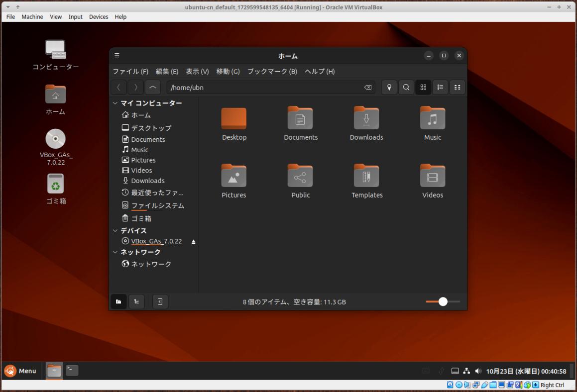The height and width of the screenshot is (392, 577).
Task: Switch to compact view
Action: [x=457, y=88]
